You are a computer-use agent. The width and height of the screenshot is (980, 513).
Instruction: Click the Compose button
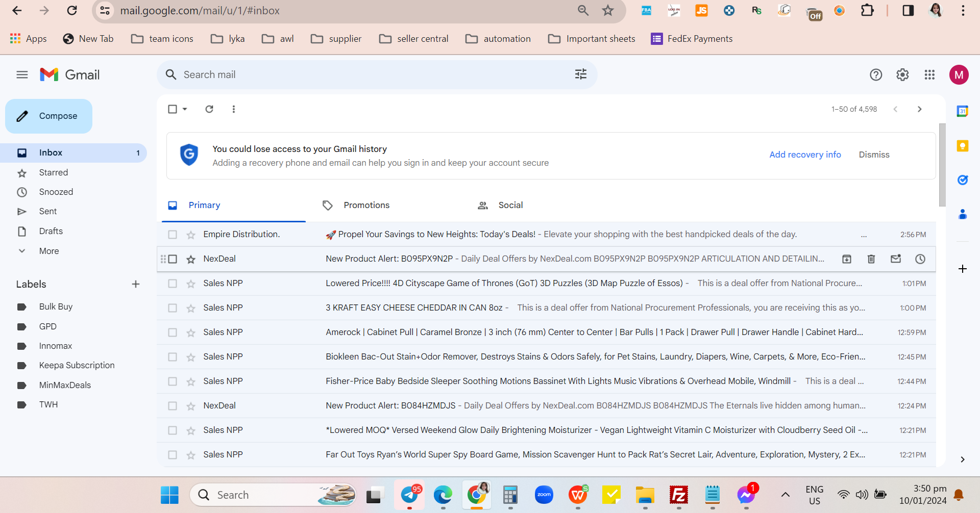click(x=48, y=116)
